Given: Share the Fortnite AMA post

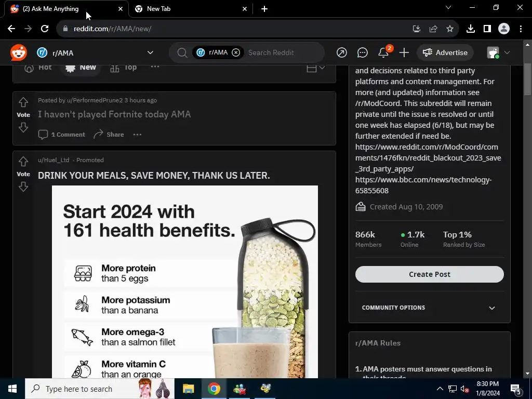Looking at the screenshot, I should [109, 135].
